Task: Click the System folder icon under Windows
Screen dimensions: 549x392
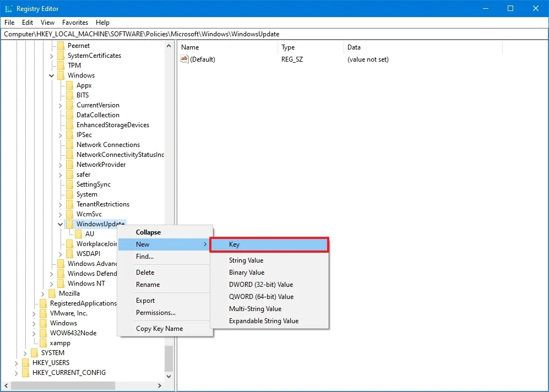Action: tap(70, 194)
